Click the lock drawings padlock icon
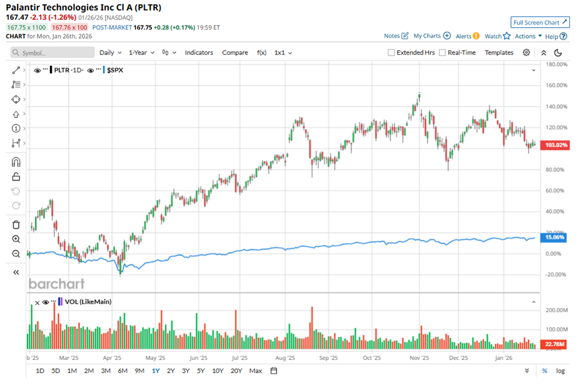Viewport: 588px width, 385px height. (x=16, y=177)
